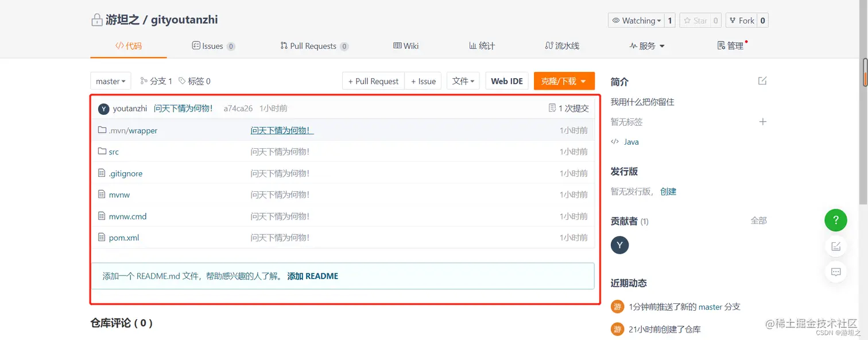The image size is (868, 340).
Task: Expand the 文件 dropdown menu
Action: [463, 81]
